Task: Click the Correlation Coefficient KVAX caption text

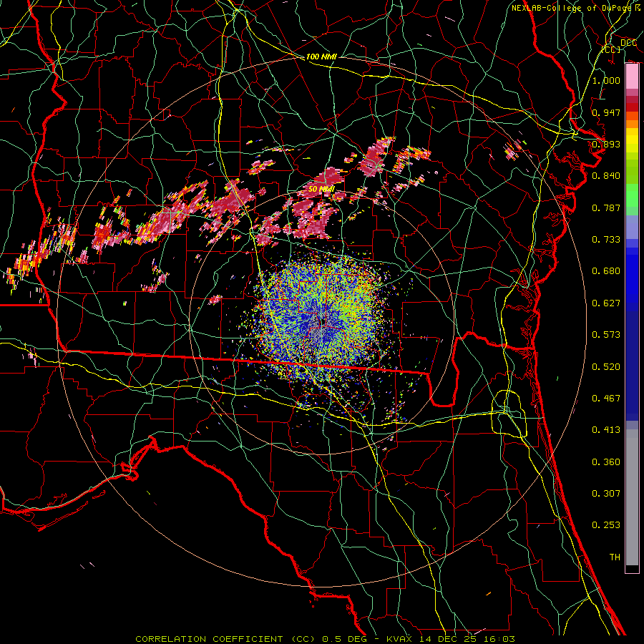Action: tap(325, 639)
